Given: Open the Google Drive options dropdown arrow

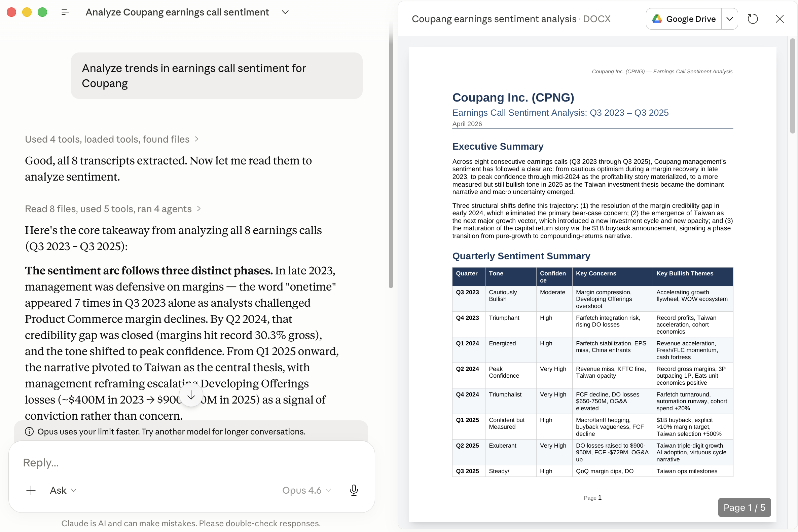Looking at the screenshot, I should 729,19.
